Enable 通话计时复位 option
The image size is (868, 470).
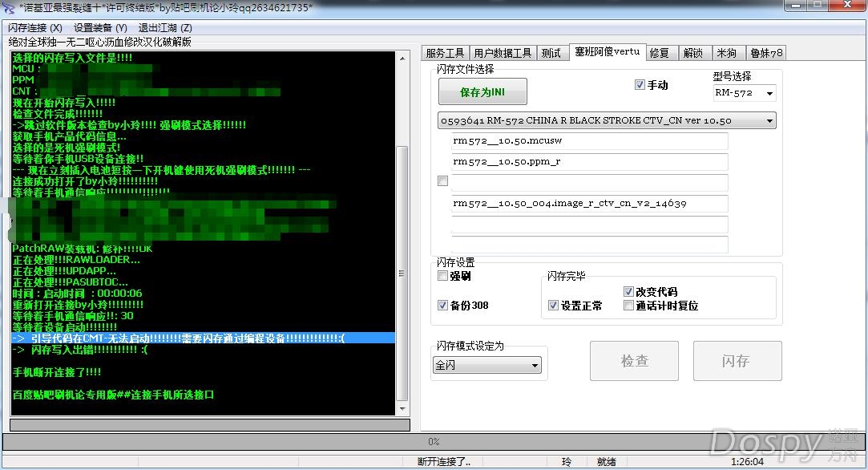pos(629,306)
